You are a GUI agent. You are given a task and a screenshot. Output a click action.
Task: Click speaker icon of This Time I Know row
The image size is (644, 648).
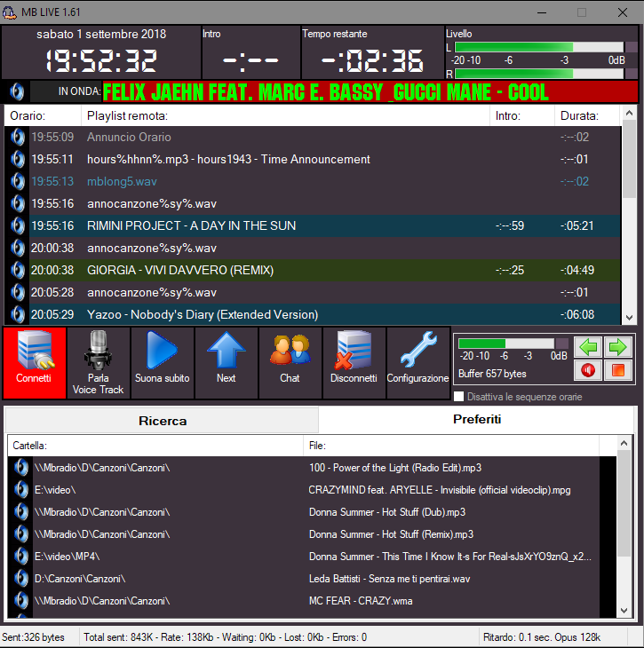21,557
